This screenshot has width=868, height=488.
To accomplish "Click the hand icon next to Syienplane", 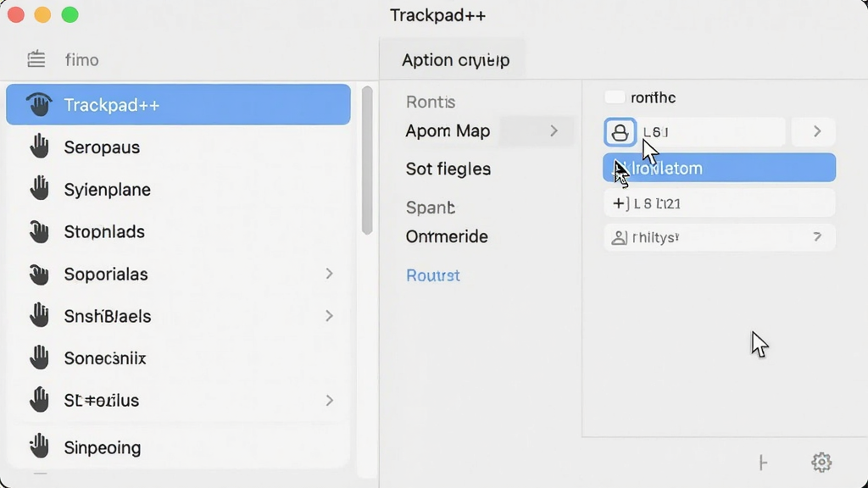I will (39, 189).
